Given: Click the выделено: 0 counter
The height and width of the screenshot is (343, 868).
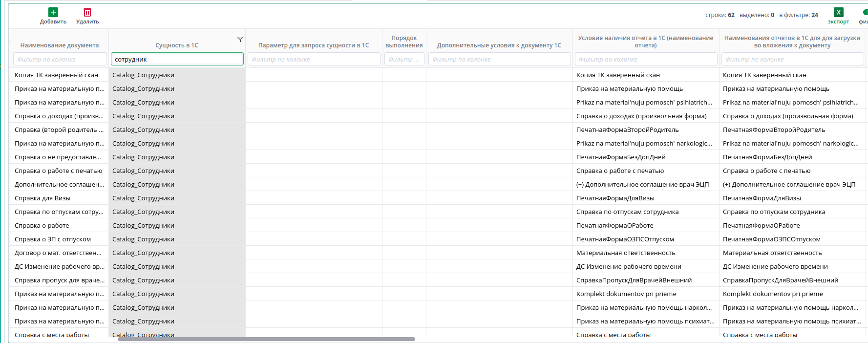Looking at the screenshot, I should pos(757,15).
